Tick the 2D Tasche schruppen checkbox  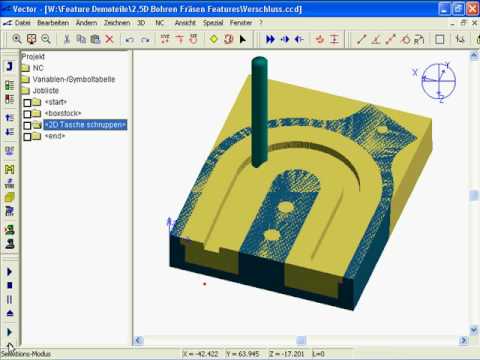click(27, 125)
